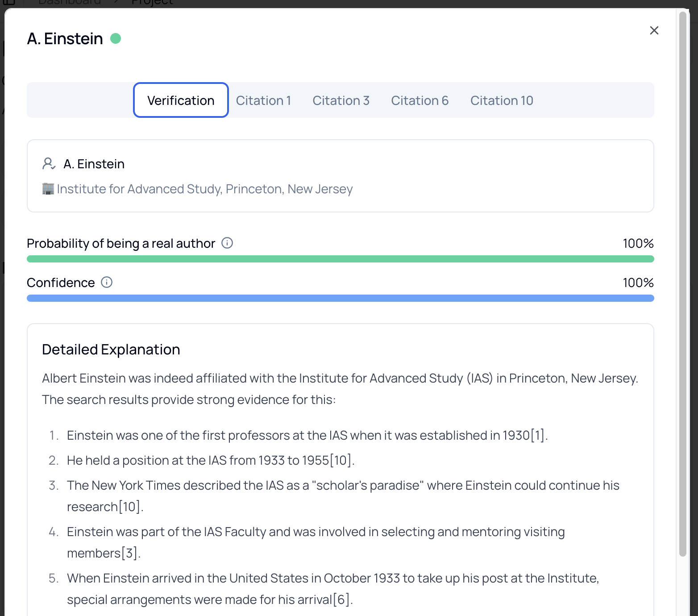Click the building icon before the institute name
This screenshot has height=616, width=698.
click(48, 189)
